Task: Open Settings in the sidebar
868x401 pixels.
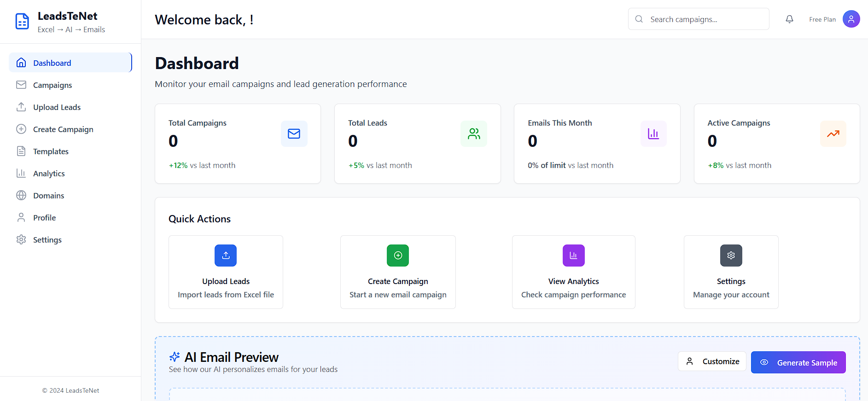Action: click(x=70, y=239)
